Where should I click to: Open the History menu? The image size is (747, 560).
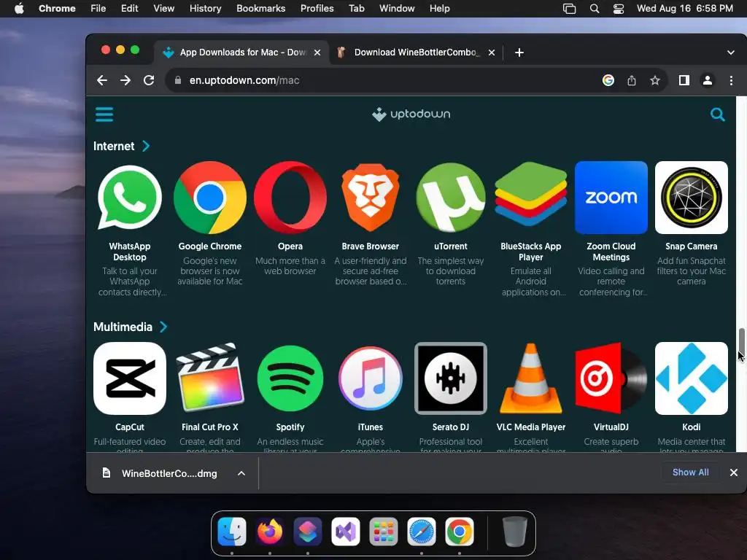tap(205, 9)
